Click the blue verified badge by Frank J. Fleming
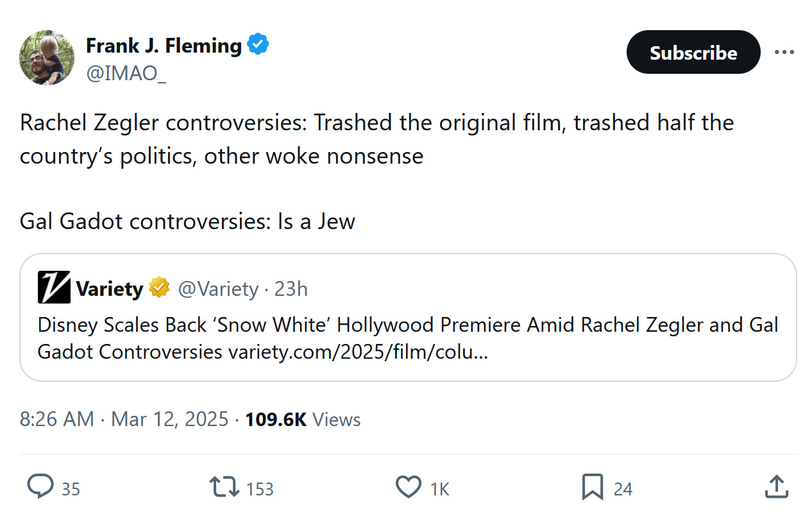 tap(258, 46)
